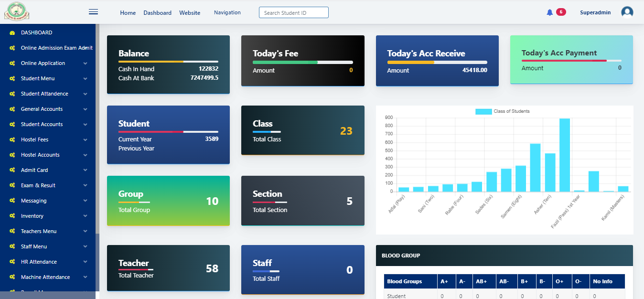Open the Total Staff card
The image size is (644, 299).
[x=303, y=270]
